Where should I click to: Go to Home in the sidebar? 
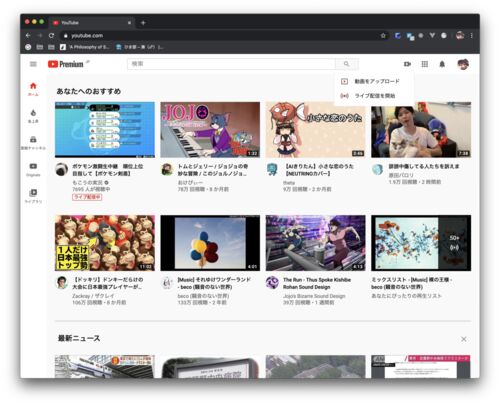(x=33, y=89)
